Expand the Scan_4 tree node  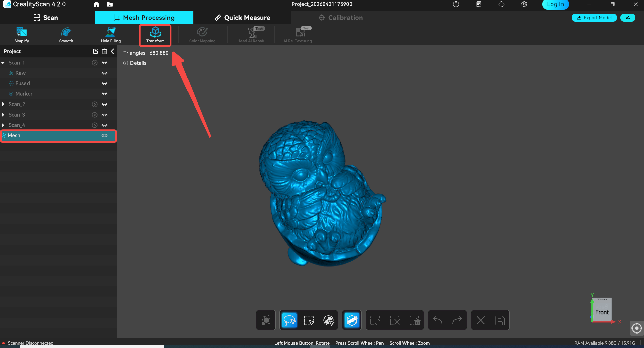(3, 125)
